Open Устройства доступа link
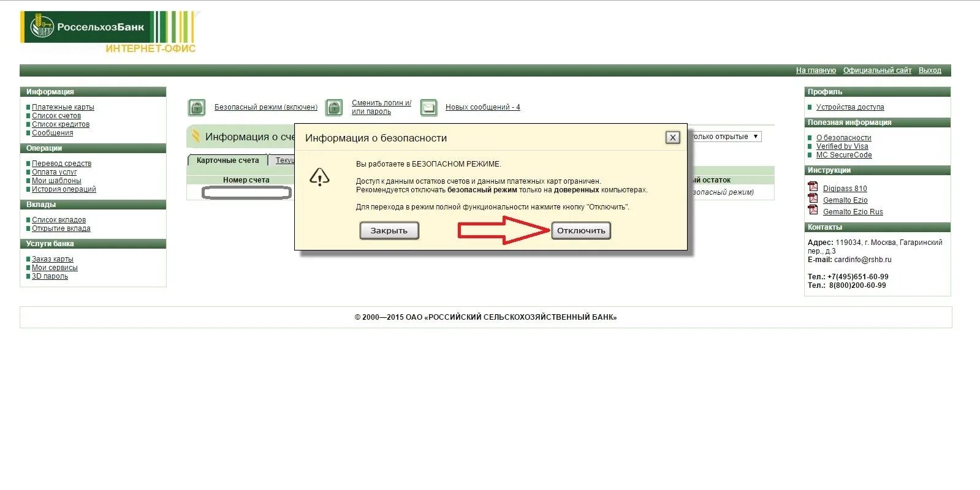 850,107
